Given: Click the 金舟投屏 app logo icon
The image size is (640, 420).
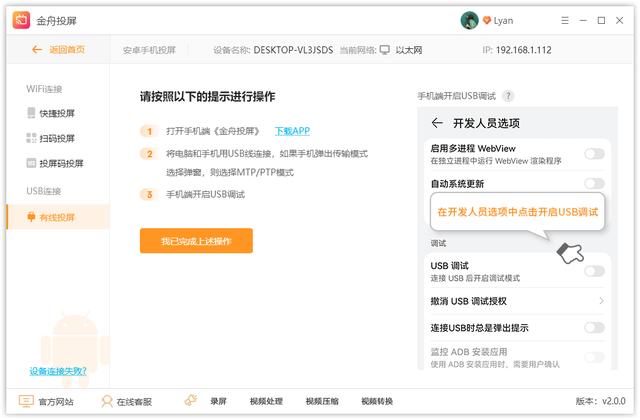Looking at the screenshot, I should point(21,20).
